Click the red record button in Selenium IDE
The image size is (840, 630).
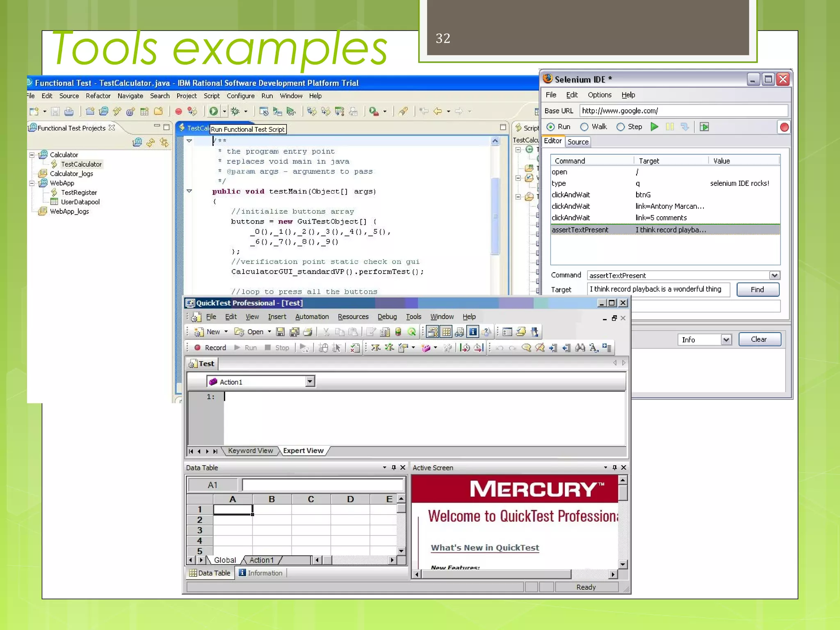tap(784, 127)
